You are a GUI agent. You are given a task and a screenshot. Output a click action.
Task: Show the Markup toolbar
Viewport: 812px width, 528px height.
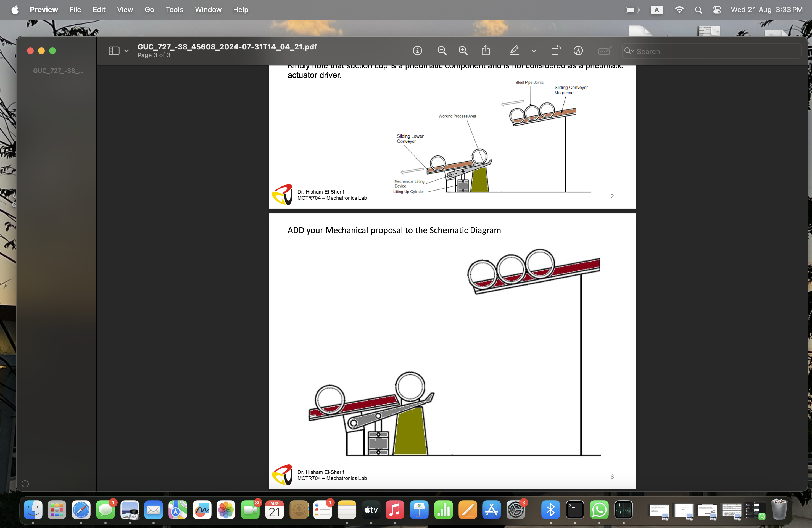(578, 51)
